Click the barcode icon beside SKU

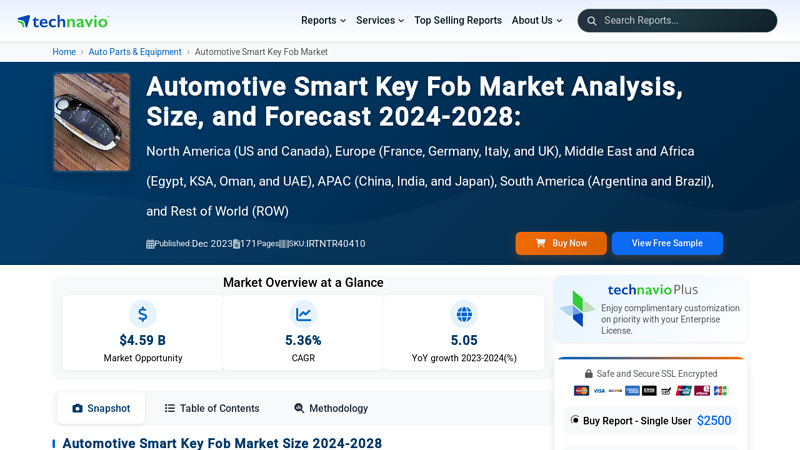[284, 244]
